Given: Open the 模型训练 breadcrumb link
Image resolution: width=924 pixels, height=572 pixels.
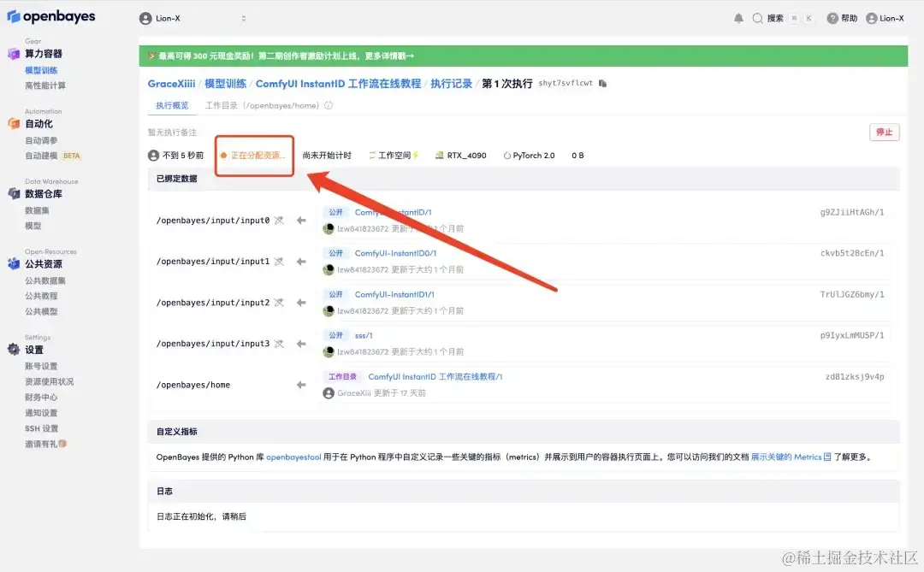Looking at the screenshot, I should point(225,84).
